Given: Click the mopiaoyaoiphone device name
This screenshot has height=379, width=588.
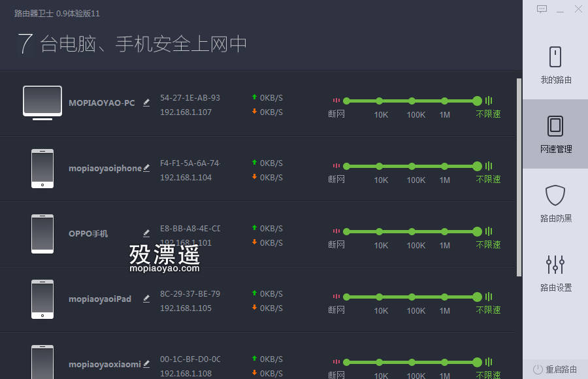Looking at the screenshot, I should click(x=105, y=169).
